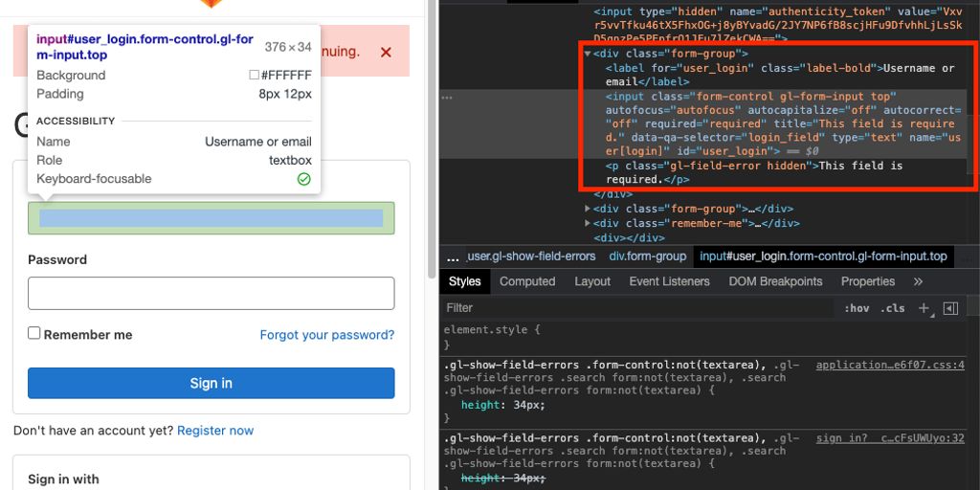The width and height of the screenshot is (980, 490).
Task: Focus the Password input field
Action: [x=212, y=293]
